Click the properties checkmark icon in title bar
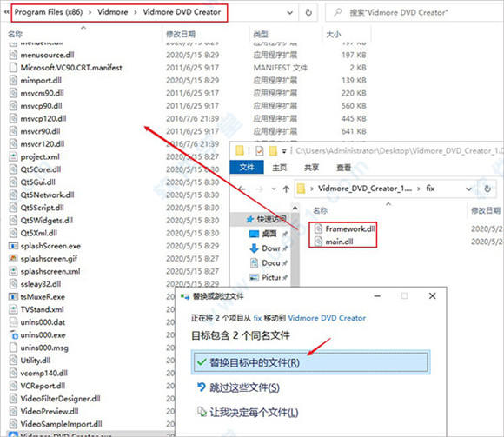This screenshot has width=504, height=437. coord(260,150)
